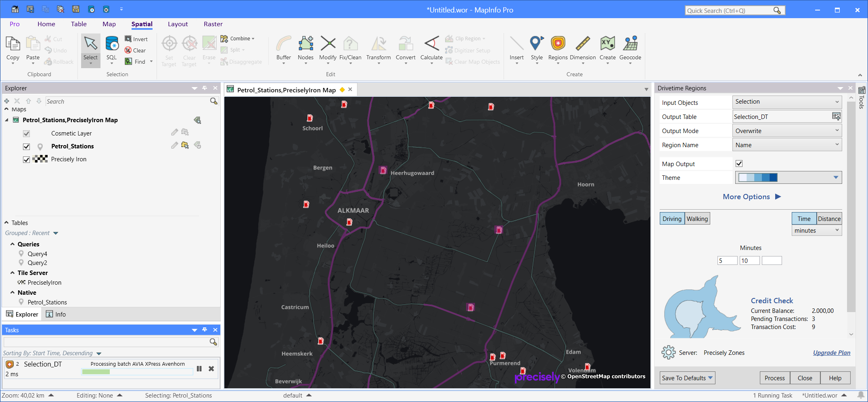Click the first Minutes field containing 5
Image resolution: width=868 pixels, height=402 pixels.
pos(727,261)
